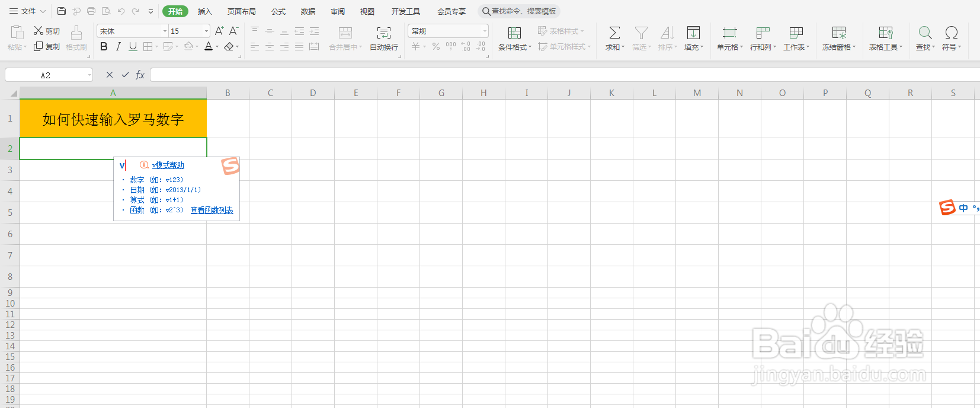The image size is (980, 408).
Task: Click the font color A swatch
Action: (208, 46)
